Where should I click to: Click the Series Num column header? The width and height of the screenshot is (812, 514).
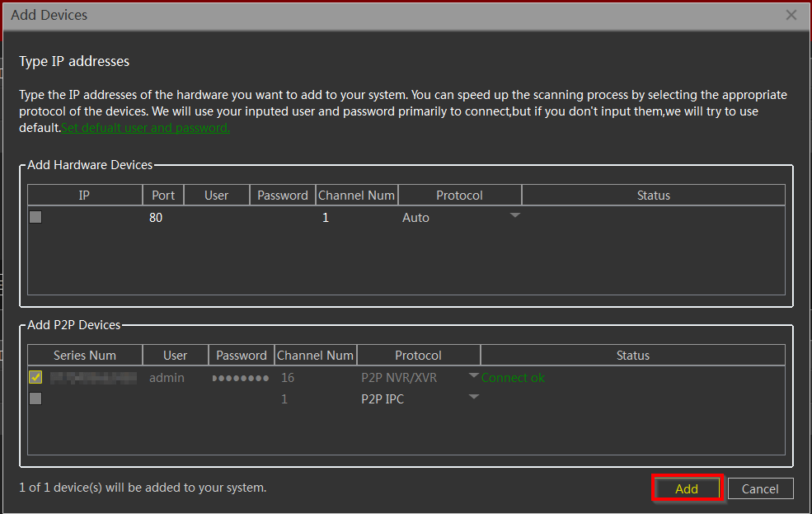pyautogui.click(x=85, y=356)
